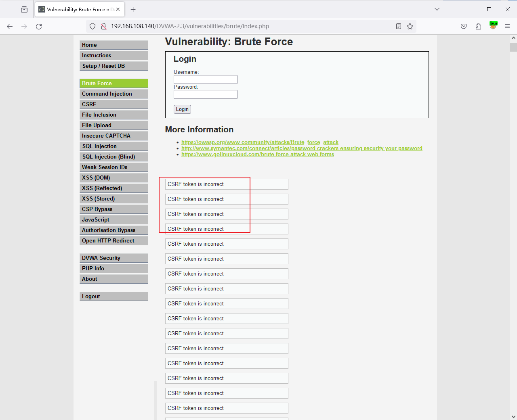Open CSP Bypass page
This screenshot has height=420, width=517.
[x=114, y=209]
